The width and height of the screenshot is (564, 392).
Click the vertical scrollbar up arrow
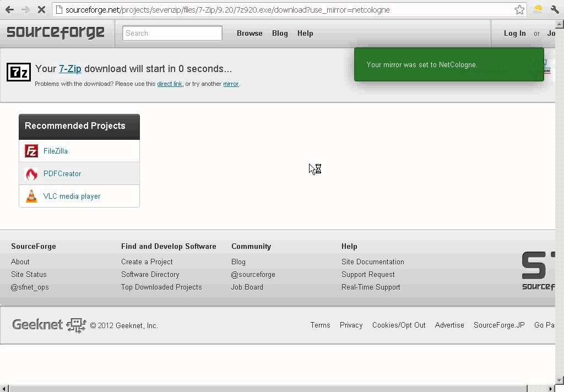click(x=560, y=24)
